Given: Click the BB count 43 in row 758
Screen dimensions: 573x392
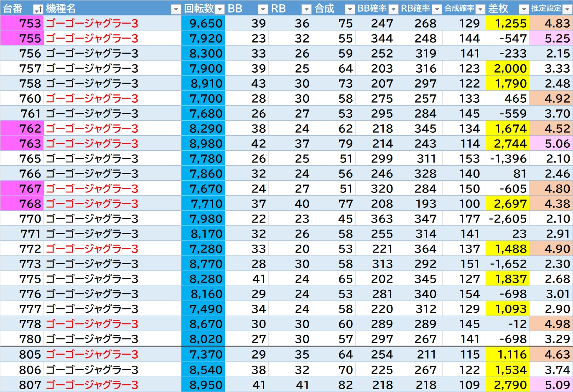Looking at the screenshot, I should (x=247, y=83).
